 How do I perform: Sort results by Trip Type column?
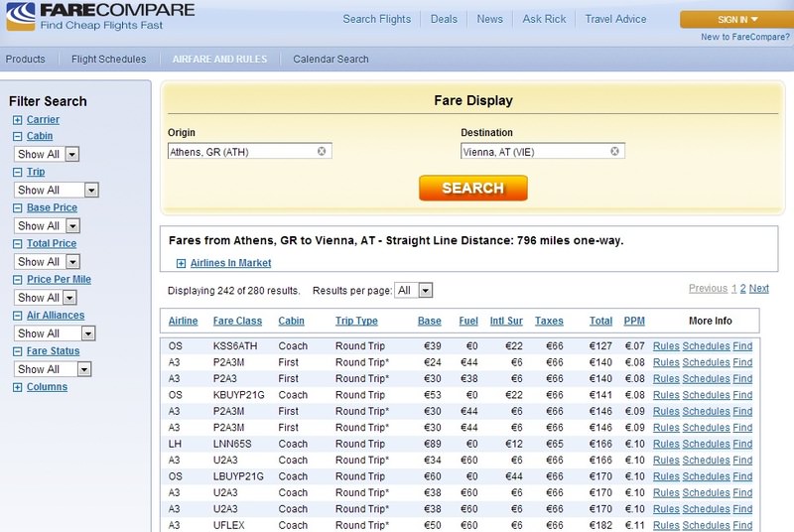pos(356,321)
